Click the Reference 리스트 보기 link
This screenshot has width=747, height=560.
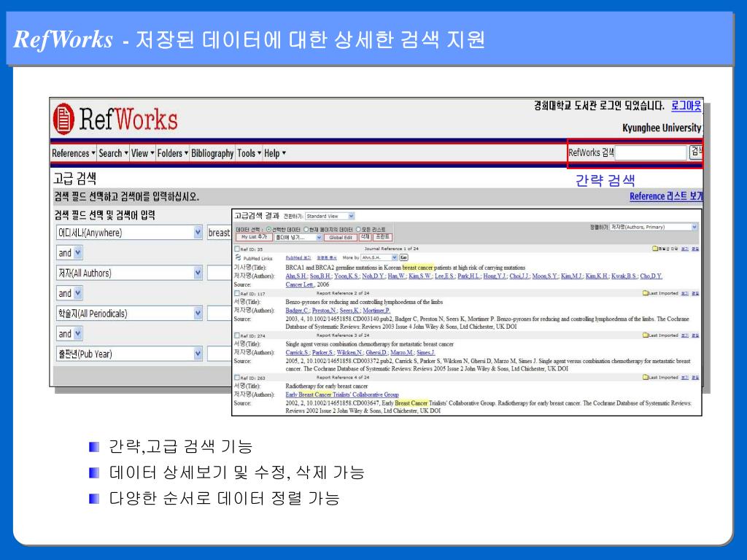point(665,196)
